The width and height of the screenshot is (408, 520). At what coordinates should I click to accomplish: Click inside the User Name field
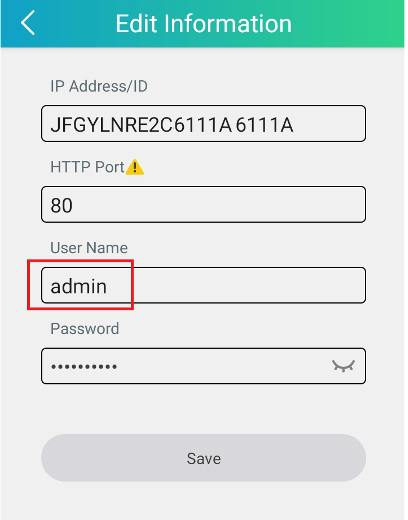click(203, 285)
